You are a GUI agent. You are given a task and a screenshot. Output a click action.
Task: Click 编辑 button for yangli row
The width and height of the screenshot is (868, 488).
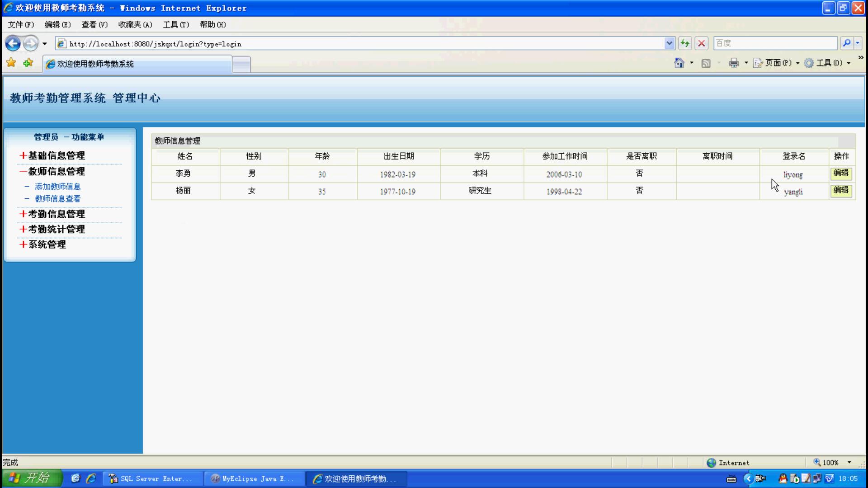pos(841,191)
